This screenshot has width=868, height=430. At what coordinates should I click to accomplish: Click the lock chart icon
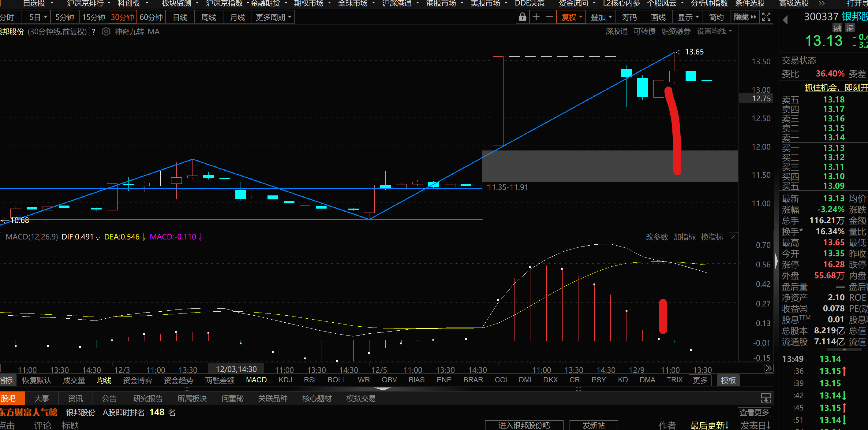click(x=522, y=17)
